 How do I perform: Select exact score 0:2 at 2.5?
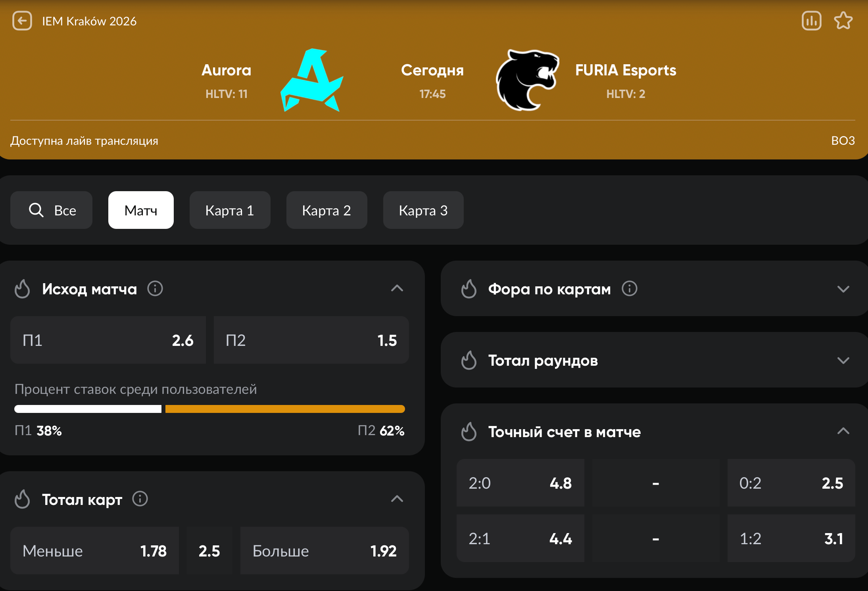pyautogui.click(x=791, y=483)
